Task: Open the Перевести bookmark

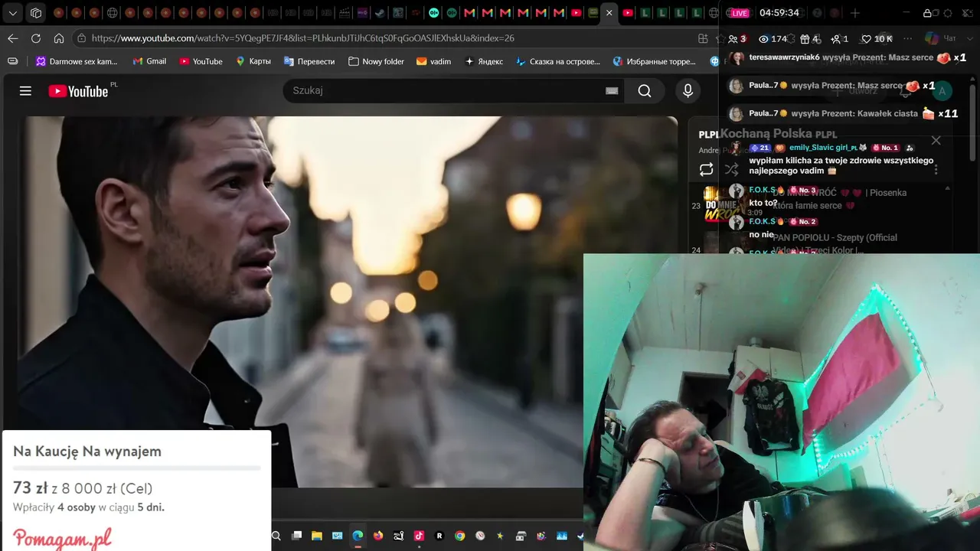Action: pos(309,61)
